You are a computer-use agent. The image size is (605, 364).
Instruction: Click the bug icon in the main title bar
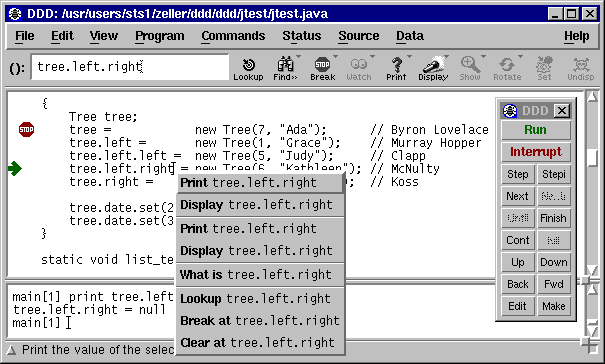(x=15, y=14)
